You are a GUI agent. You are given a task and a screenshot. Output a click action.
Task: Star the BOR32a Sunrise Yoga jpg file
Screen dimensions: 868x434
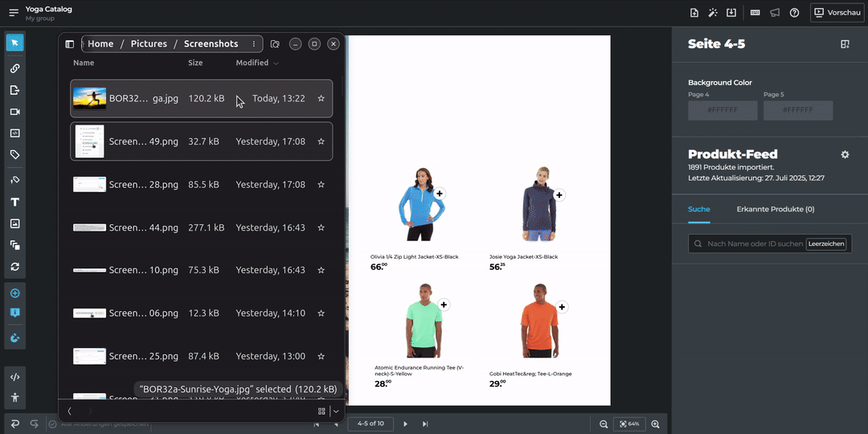click(x=321, y=98)
